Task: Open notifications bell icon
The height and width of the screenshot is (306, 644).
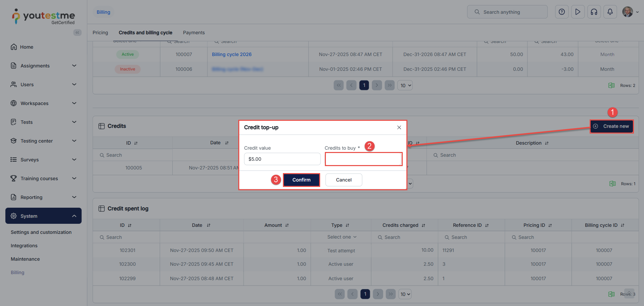Action: coord(610,12)
